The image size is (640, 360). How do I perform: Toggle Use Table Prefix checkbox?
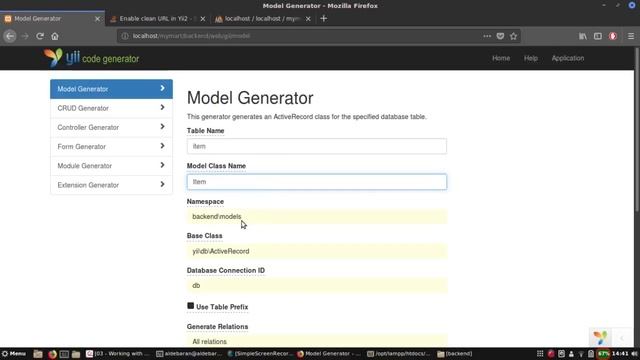point(191,306)
